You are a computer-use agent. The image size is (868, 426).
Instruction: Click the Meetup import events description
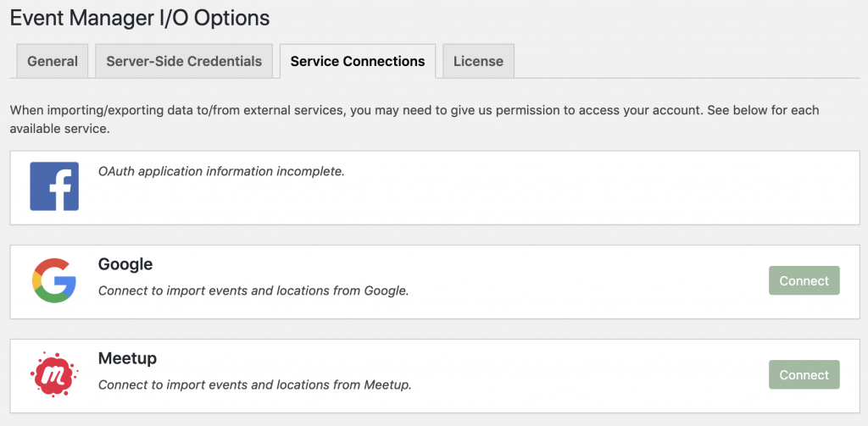point(254,384)
